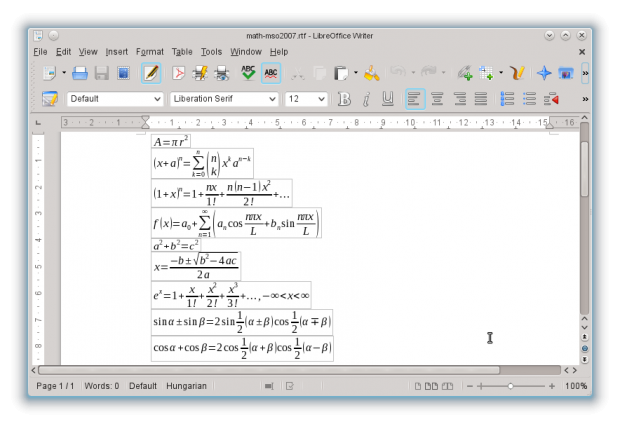Toggle Bold formatting
Viewport: 620px width, 424px height.
click(344, 99)
